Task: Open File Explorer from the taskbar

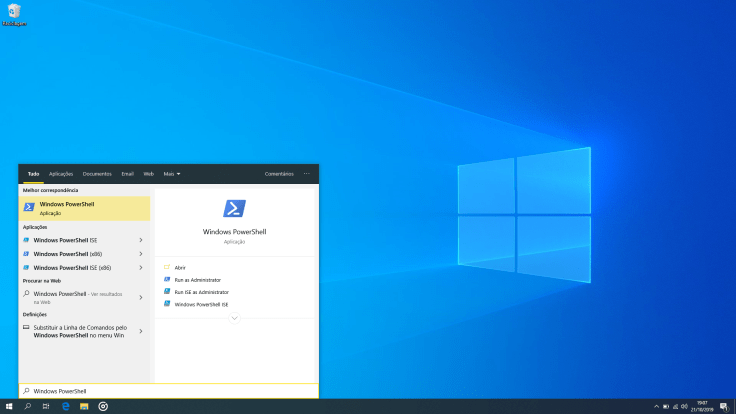Action: coord(84,406)
